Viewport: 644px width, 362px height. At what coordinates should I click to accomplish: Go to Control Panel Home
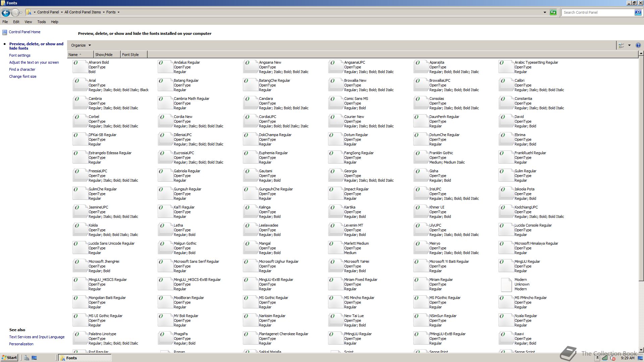pyautogui.click(x=24, y=32)
